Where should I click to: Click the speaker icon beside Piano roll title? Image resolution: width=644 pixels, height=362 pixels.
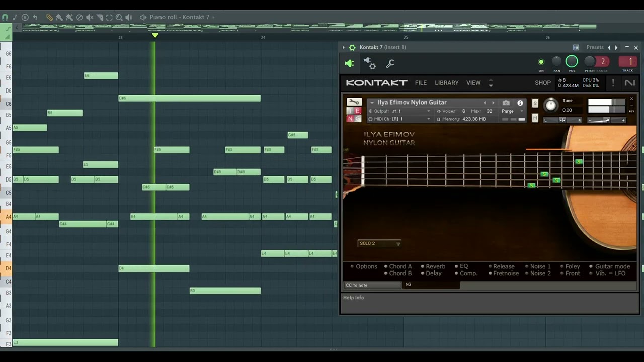coord(143,17)
